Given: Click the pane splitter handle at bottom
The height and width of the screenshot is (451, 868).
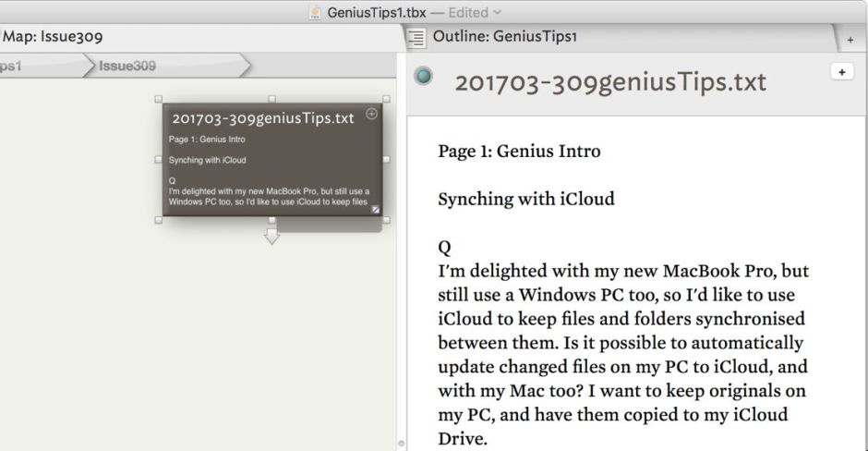Looking at the screenshot, I should (400, 444).
